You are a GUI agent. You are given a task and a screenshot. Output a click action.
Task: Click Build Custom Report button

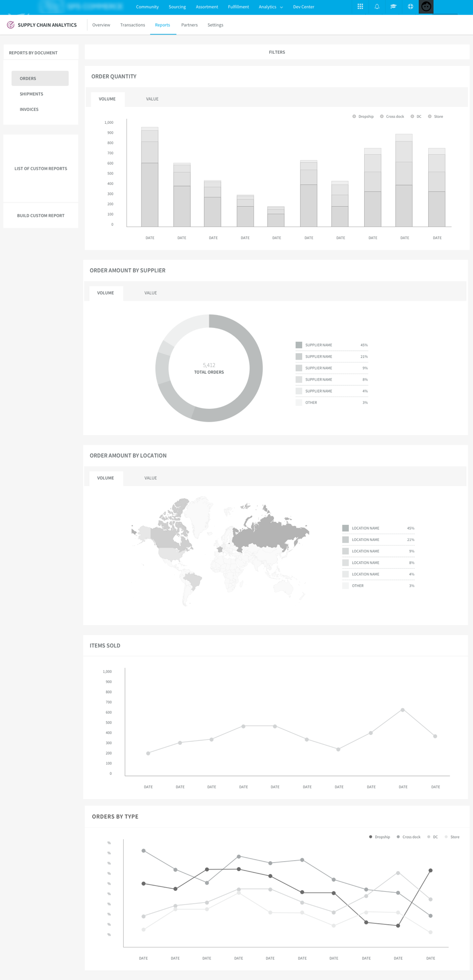[x=41, y=216]
